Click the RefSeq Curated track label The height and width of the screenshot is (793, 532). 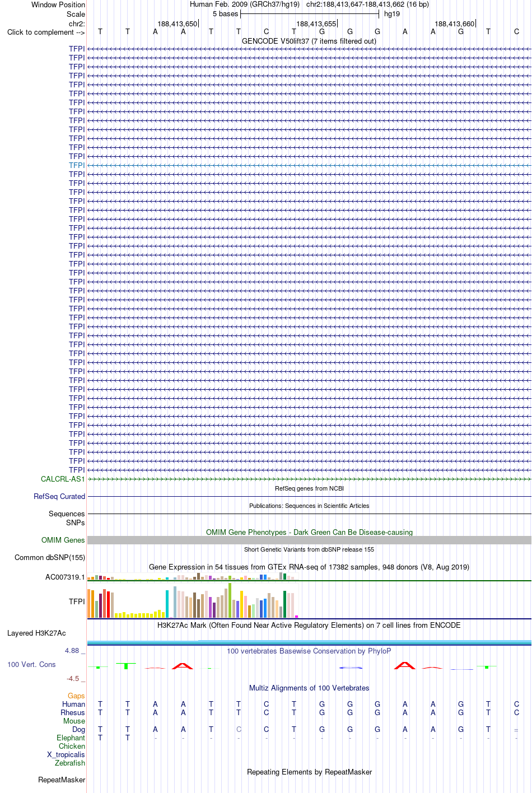[59, 496]
